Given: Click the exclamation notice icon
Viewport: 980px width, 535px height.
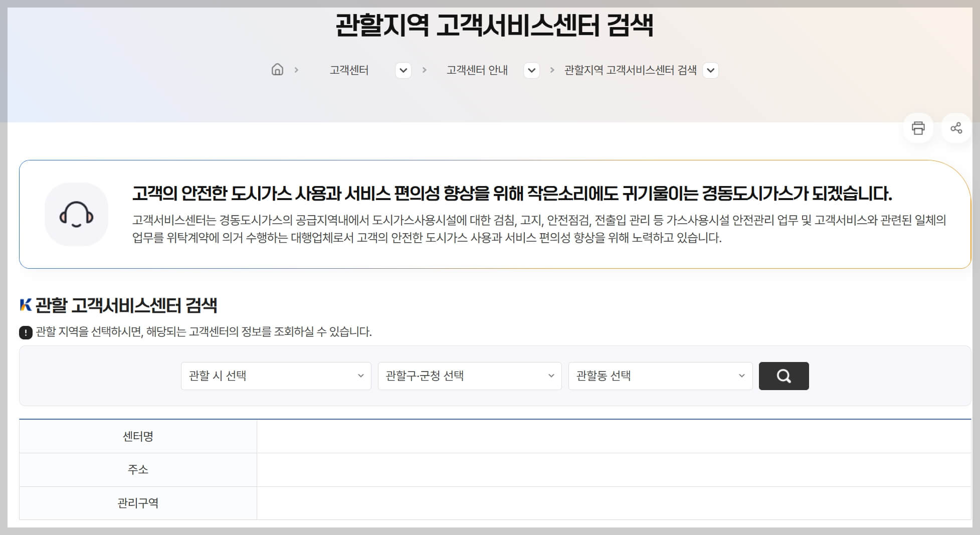Looking at the screenshot, I should click(25, 332).
